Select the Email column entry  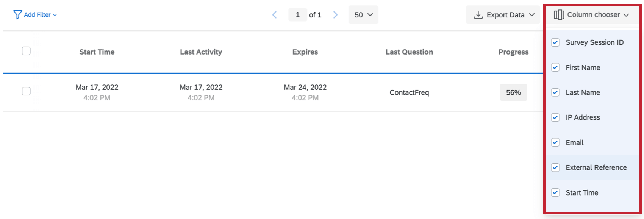point(574,142)
